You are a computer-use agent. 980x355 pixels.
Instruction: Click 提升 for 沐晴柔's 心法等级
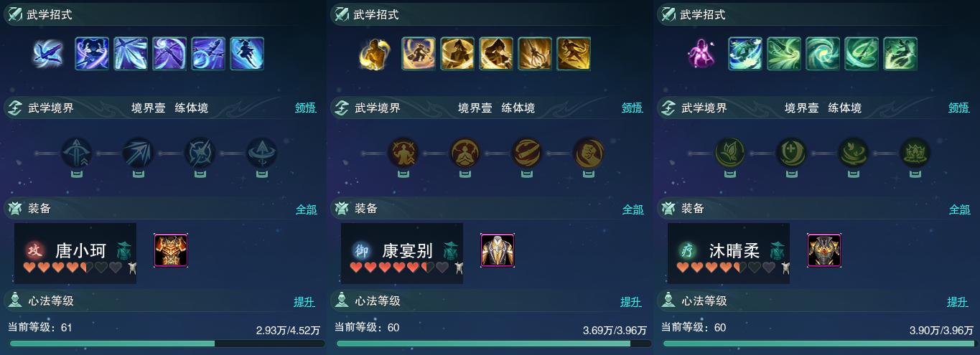(958, 302)
